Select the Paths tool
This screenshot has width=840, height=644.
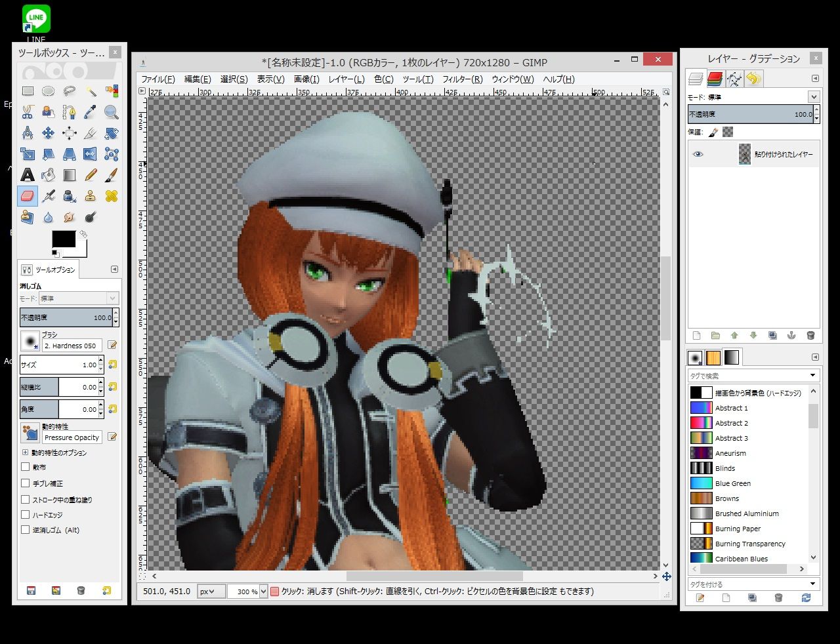pyautogui.click(x=70, y=112)
